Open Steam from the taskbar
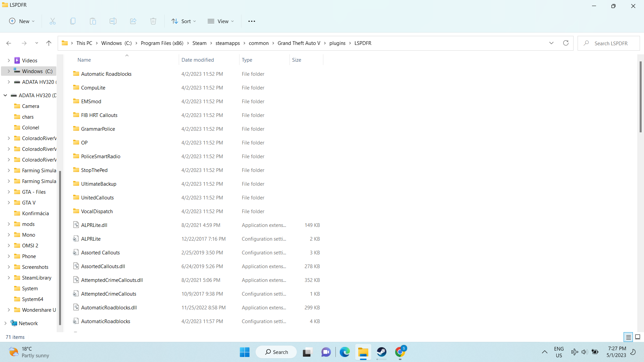Image resolution: width=644 pixels, height=362 pixels. (x=381, y=352)
